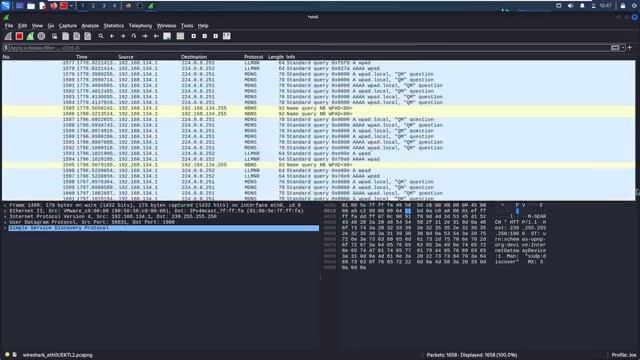640x360 pixels.
Task: Sort packets by the No. column
Action: click(x=7, y=57)
